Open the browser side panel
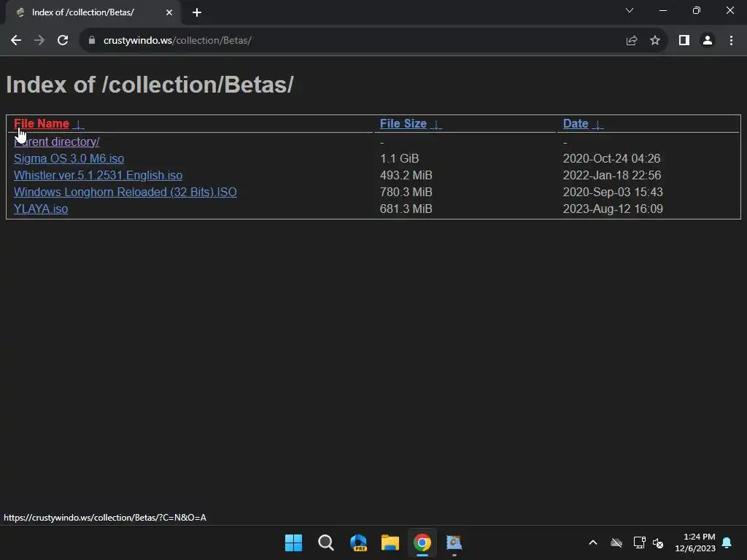The image size is (747, 560). [x=684, y=41]
